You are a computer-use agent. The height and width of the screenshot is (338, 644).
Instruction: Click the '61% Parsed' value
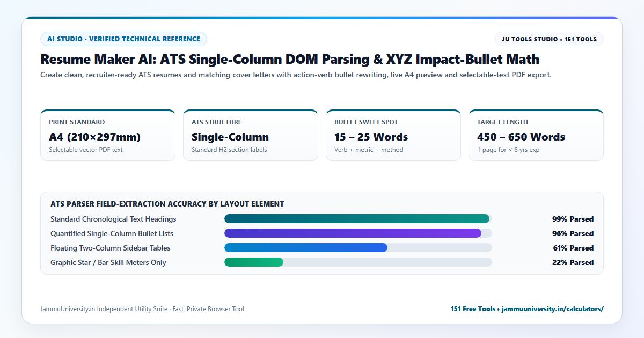[573, 248]
